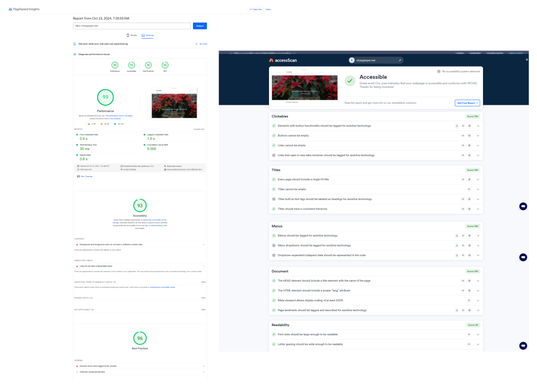
Task: Toggle eye icon on 'Font sizes' readability row
Action: tap(469, 334)
